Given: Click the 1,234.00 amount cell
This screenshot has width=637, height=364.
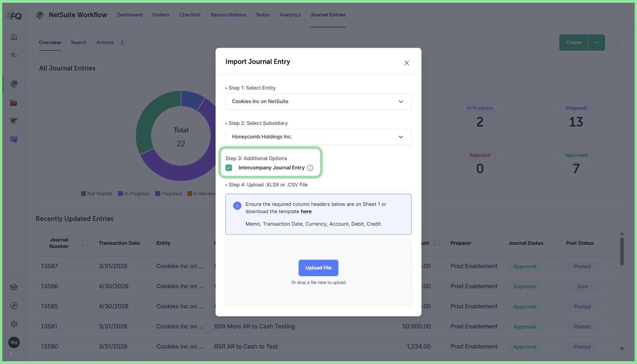Looking at the screenshot, I should click(419, 347).
